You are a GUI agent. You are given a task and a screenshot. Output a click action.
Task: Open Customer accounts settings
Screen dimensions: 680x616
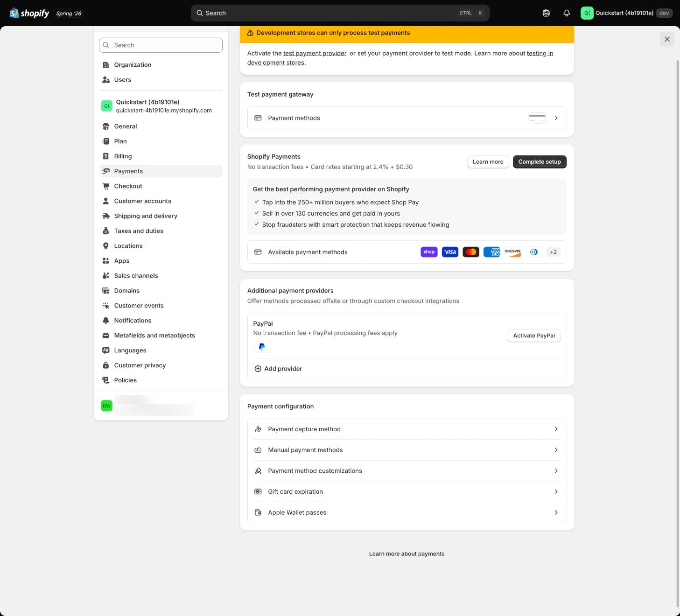[161, 201]
